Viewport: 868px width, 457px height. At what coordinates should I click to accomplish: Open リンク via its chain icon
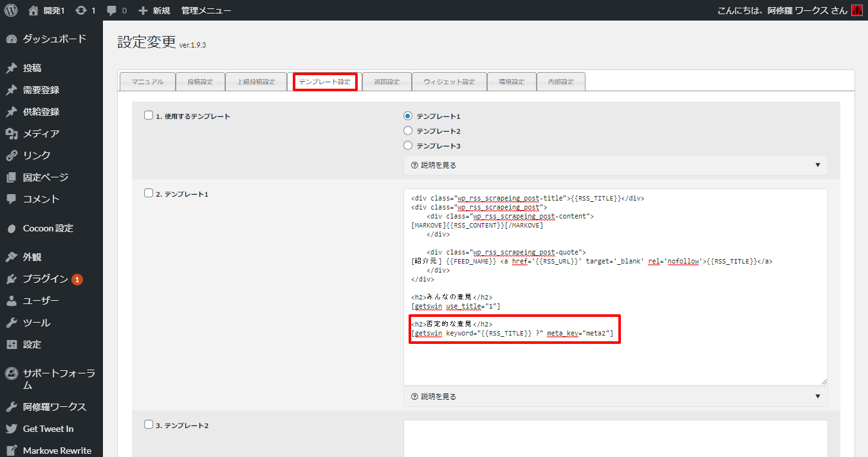point(11,156)
